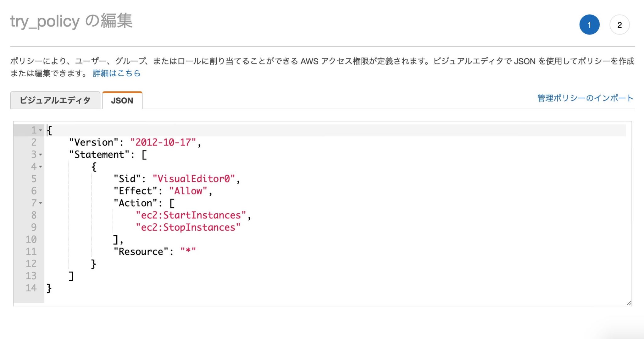Viewport: 644px width, 339px height.
Task: Select the "Allow" effect value
Action: tap(189, 191)
